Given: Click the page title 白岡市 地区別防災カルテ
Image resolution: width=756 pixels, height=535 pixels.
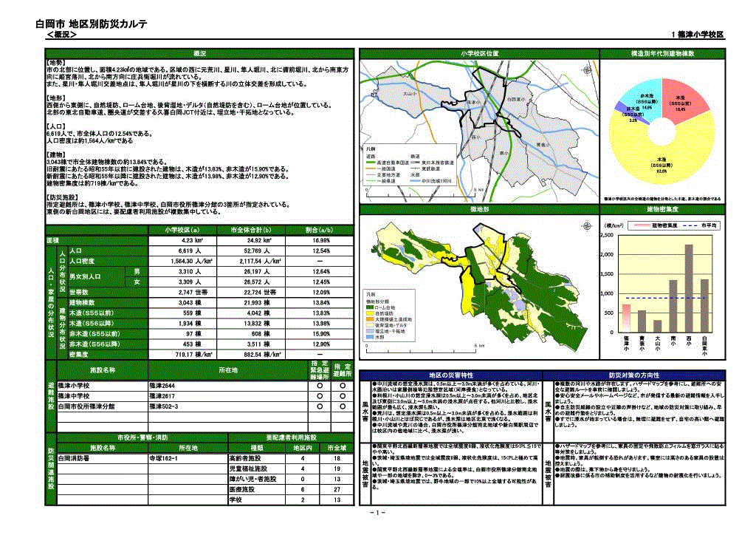Looking at the screenshot, I should coord(91,24).
